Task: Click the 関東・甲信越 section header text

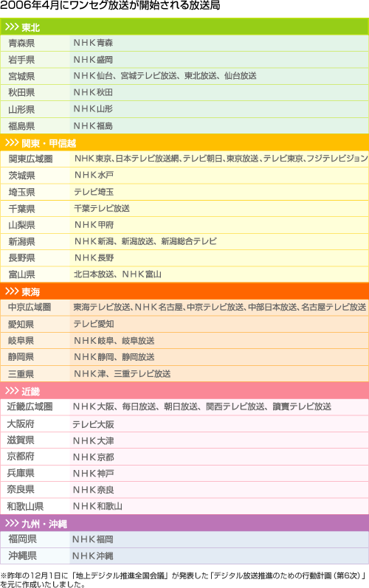Action: coord(49,143)
